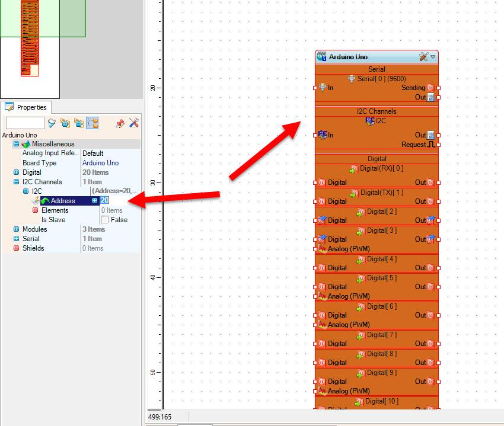Viewport: 504px width, 426px height.
Task: Expand the Digital property node
Action: 16,172
